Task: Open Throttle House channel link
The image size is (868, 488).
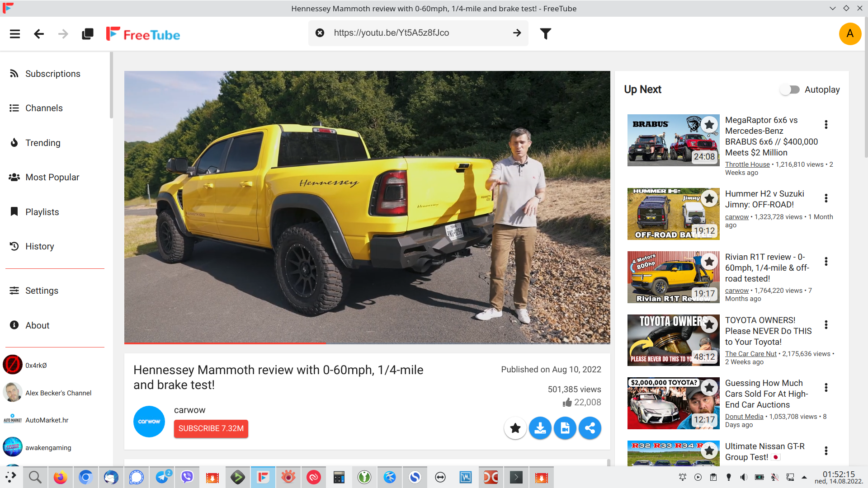Action: [747, 164]
